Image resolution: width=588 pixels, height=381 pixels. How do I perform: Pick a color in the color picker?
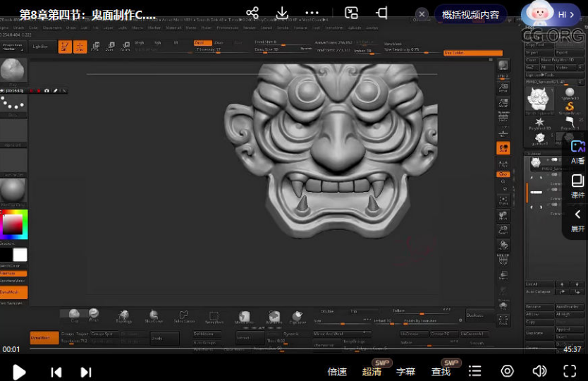tap(14, 224)
